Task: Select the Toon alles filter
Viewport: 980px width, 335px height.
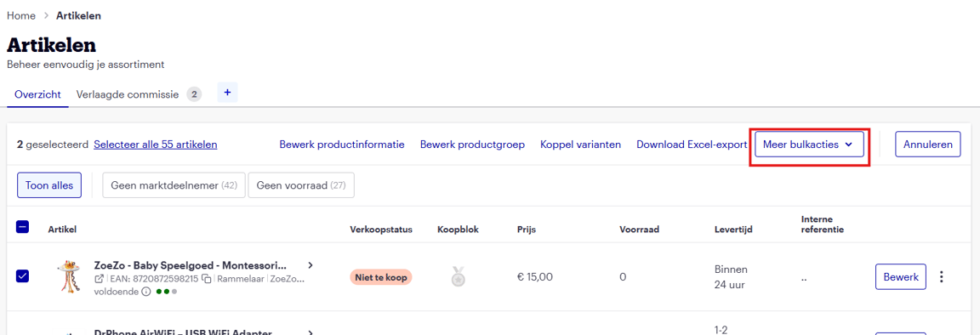Action: (49, 185)
